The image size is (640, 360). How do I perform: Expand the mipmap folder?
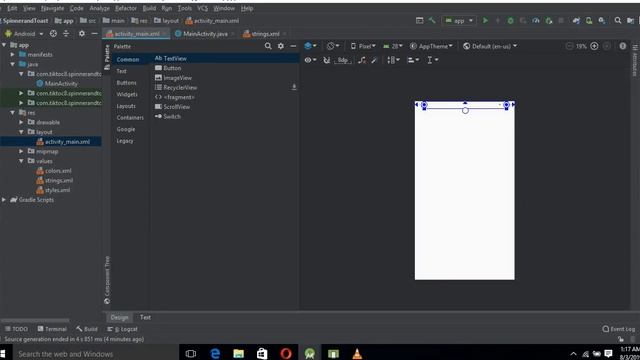(x=21, y=151)
